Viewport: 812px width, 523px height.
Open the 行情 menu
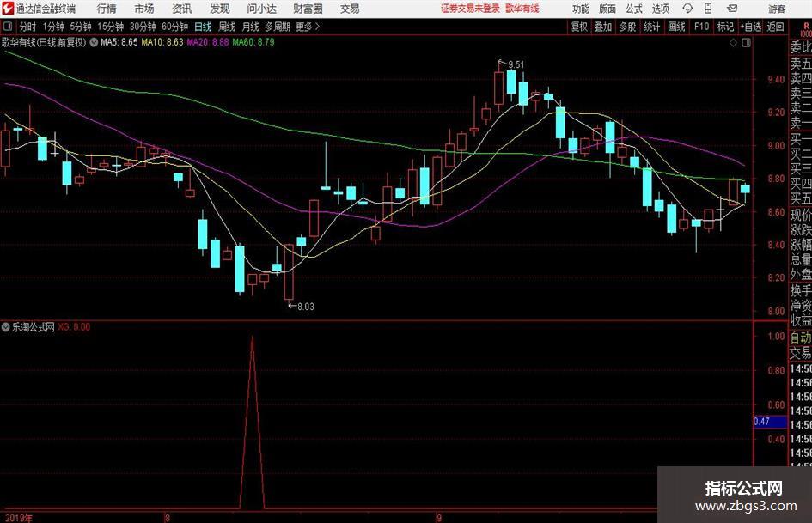tap(107, 9)
